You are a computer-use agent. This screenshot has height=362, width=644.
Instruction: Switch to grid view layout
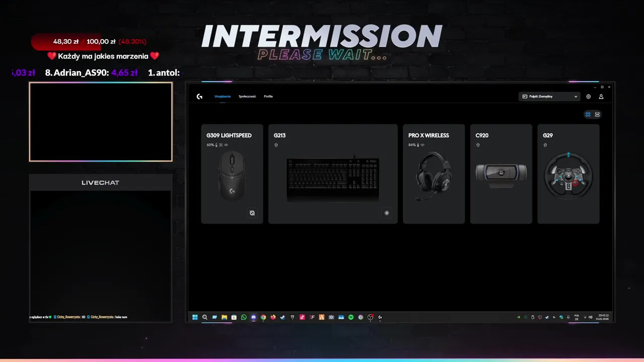click(588, 114)
